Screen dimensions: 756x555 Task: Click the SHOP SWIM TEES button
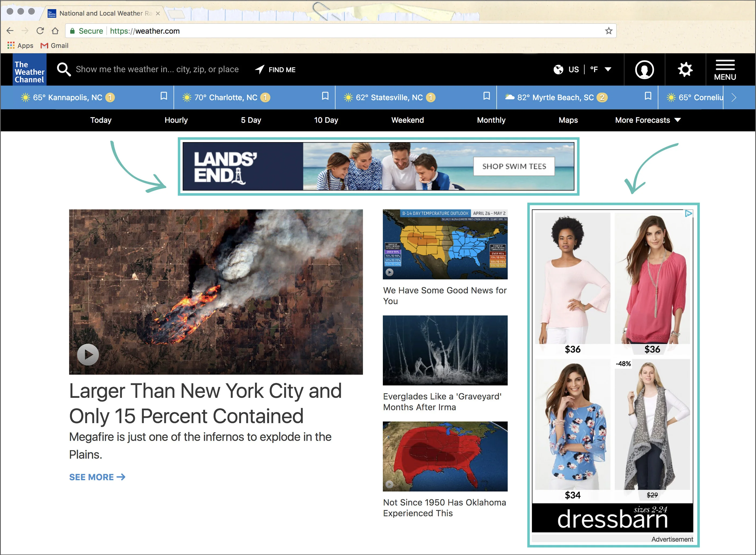click(x=514, y=166)
